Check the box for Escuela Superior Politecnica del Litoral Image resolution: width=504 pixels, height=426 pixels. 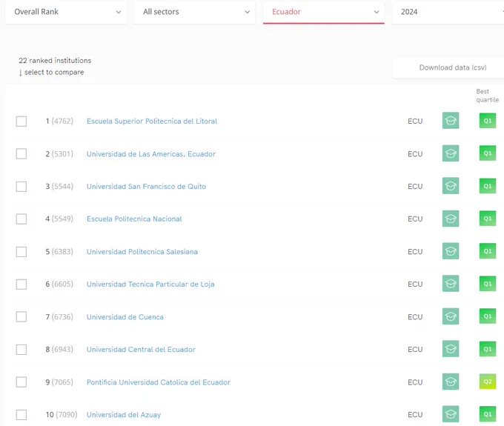21,122
